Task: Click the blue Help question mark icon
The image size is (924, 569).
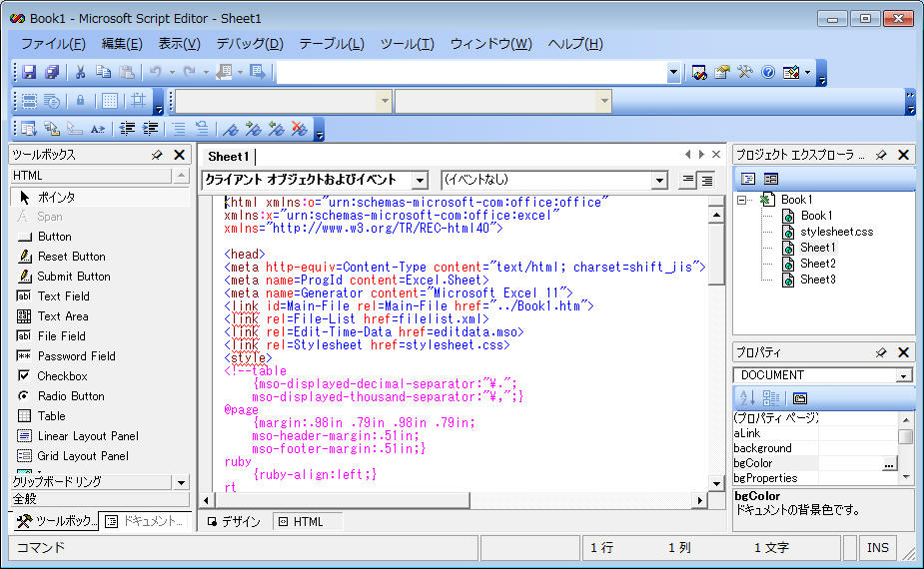Action: point(767,72)
